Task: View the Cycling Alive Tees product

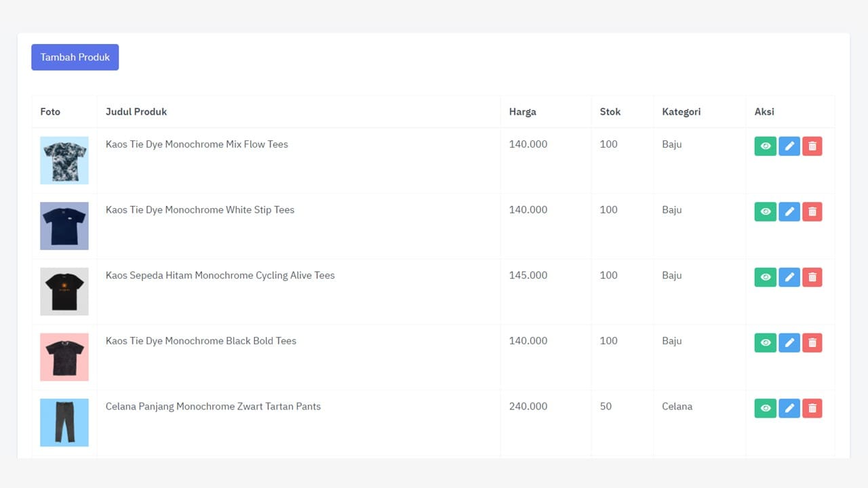Action: click(765, 277)
